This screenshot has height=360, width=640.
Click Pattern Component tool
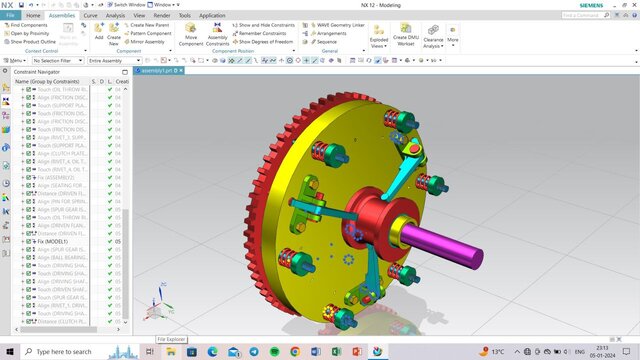tap(148, 33)
